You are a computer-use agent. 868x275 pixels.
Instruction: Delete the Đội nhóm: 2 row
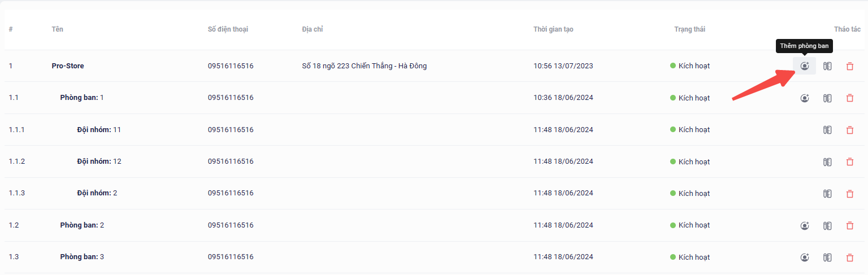[849, 194]
